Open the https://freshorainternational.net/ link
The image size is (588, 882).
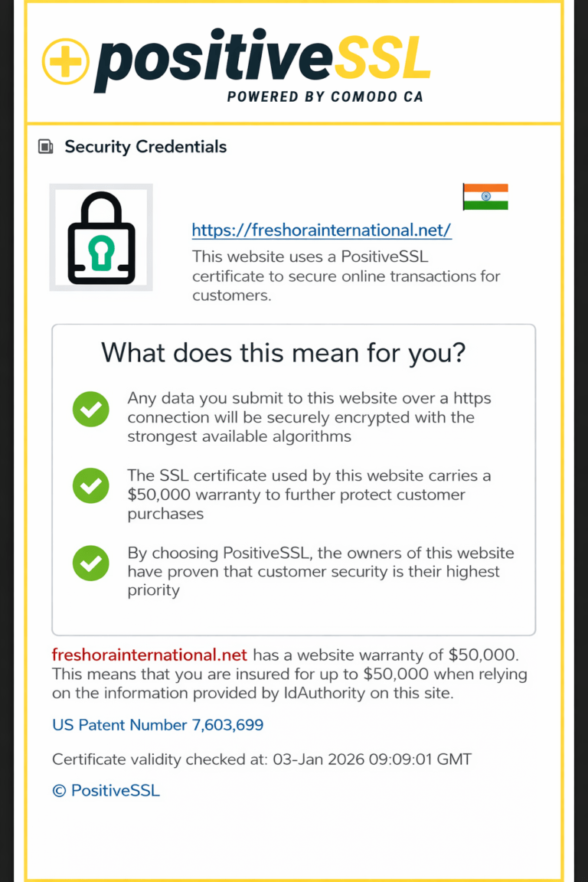[x=322, y=230]
